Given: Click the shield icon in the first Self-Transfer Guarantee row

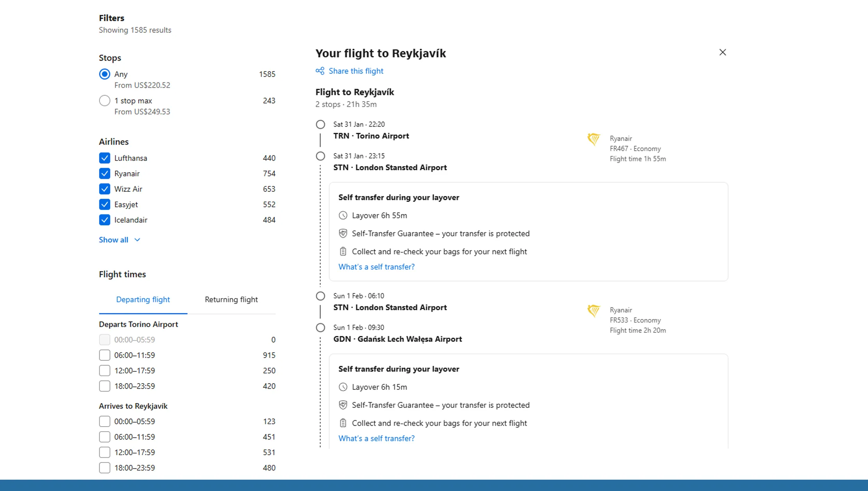Looking at the screenshot, I should tap(343, 234).
